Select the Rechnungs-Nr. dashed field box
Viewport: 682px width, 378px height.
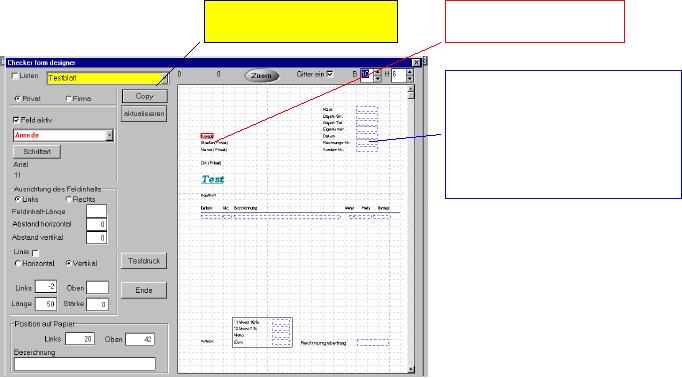367,143
